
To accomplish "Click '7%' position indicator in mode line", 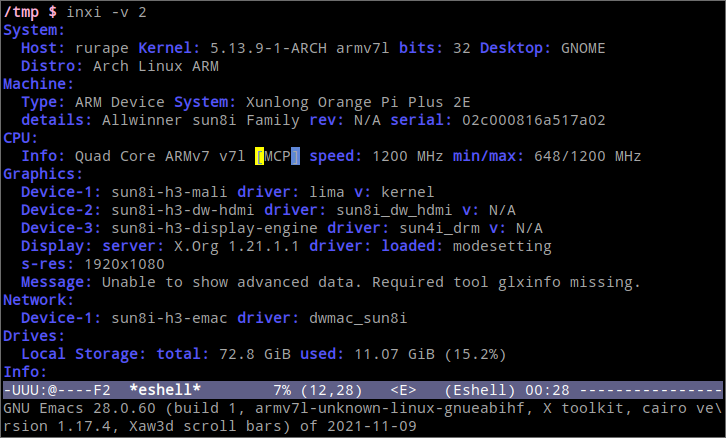I will click(282, 390).
